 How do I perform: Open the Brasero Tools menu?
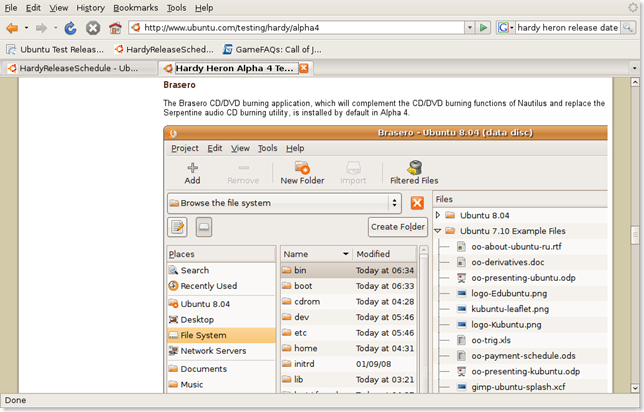267,148
